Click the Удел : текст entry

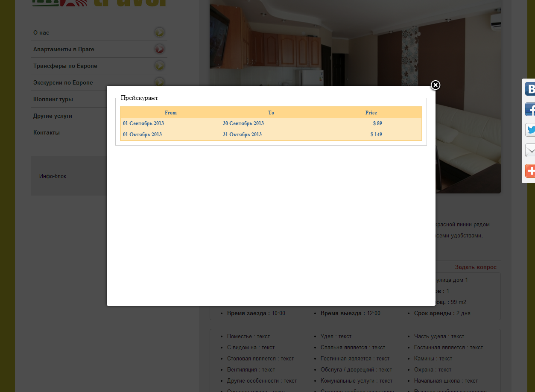336,336
